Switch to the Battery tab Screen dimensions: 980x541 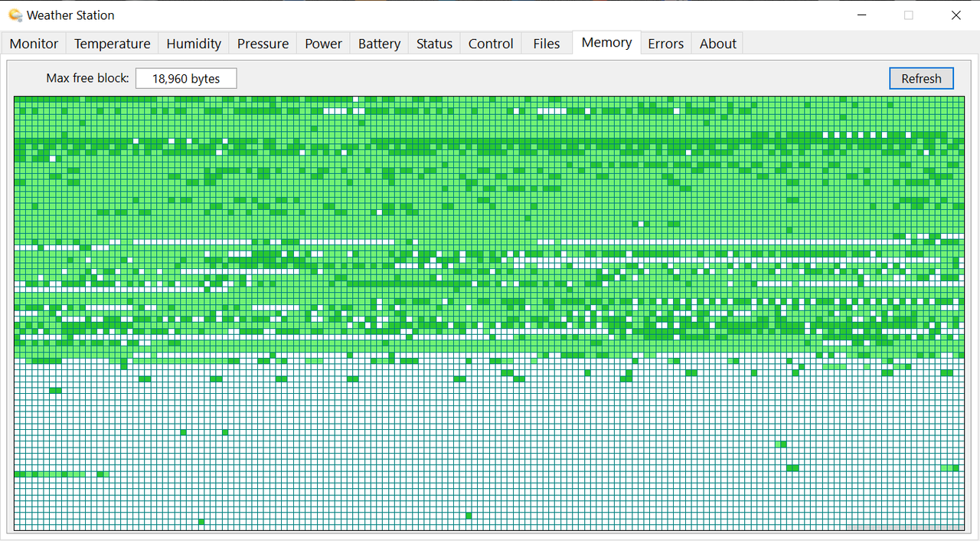[x=379, y=44]
